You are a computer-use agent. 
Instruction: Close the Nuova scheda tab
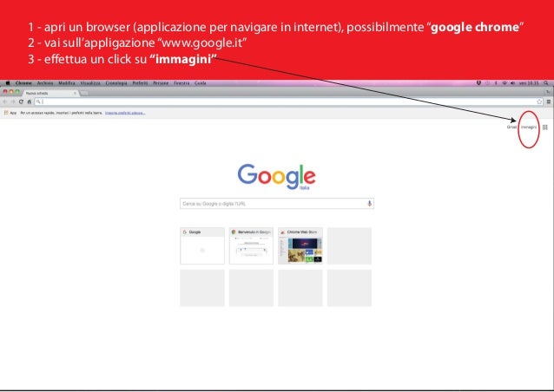pos(75,93)
